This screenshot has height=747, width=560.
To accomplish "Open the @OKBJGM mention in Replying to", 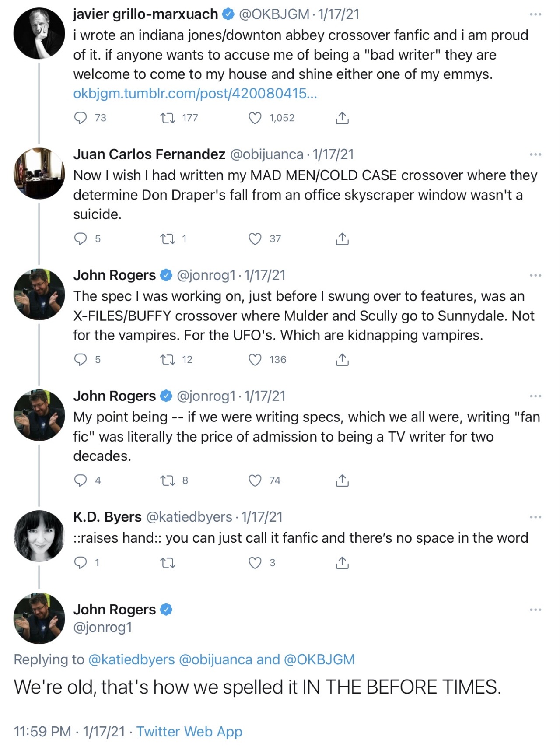I will 319,659.
